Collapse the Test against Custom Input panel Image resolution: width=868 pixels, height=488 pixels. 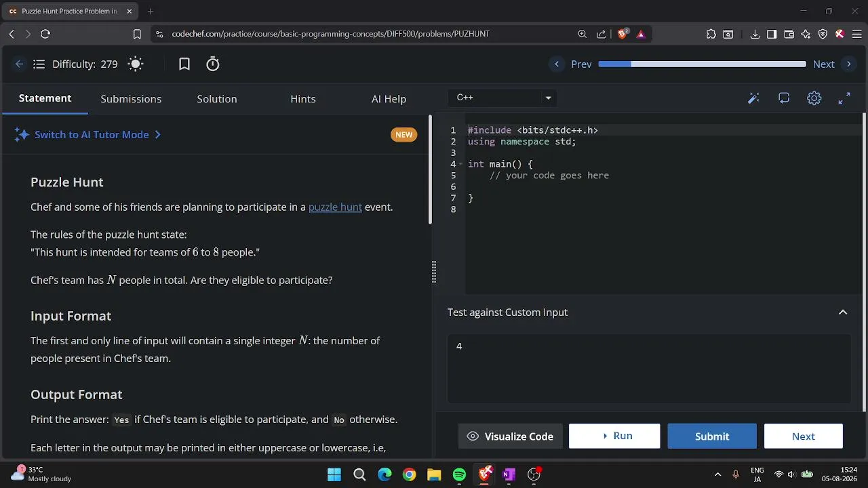(843, 312)
